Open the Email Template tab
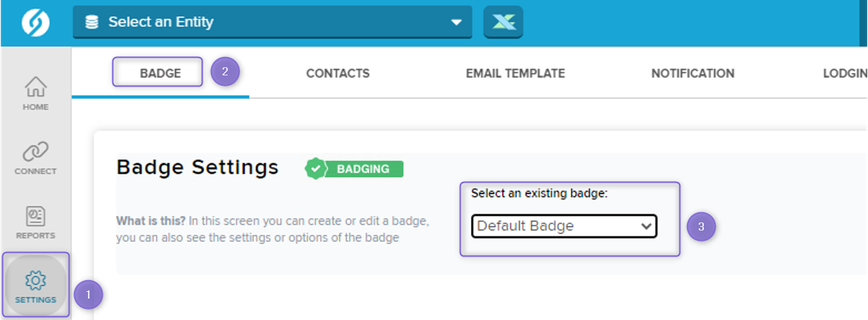Screen dimensions: 868x320 coord(515,73)
